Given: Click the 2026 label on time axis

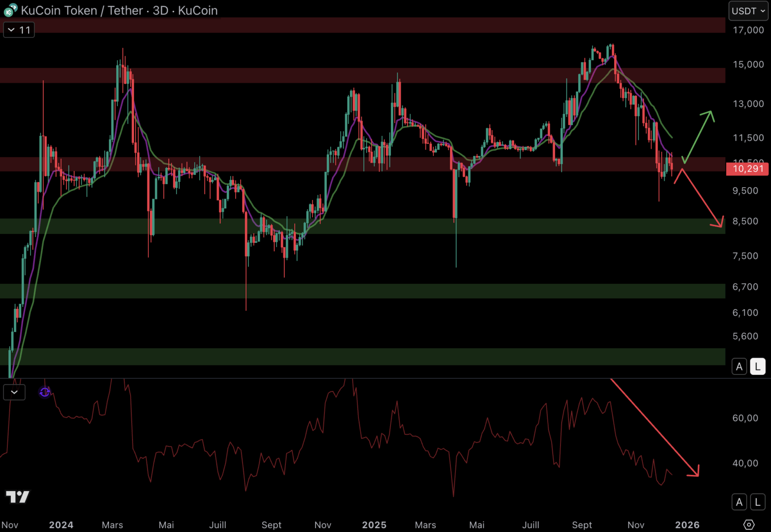Looking at the screenshot, I should (x=687, y=525).
